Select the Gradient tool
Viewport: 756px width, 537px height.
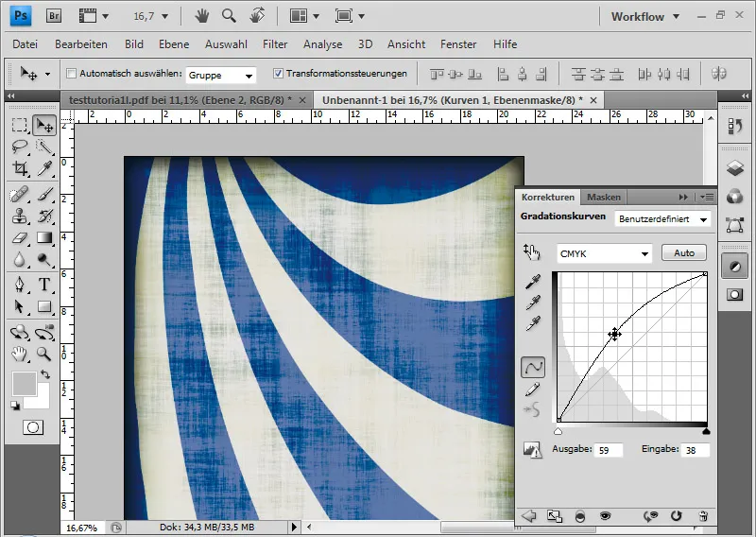coord(44,238)
